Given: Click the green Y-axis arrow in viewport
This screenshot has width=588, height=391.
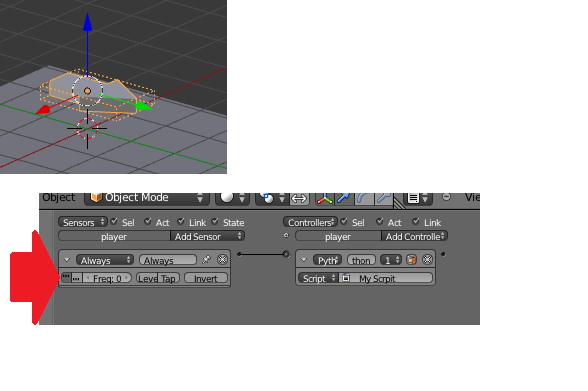Looking at the screenshot, I should click(x=144, y=106).
